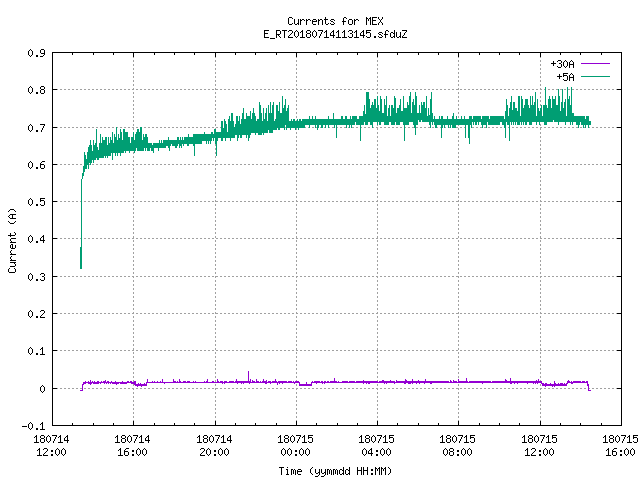Select the file name E_RT20180714113145.sfduZ
640x480 pixels.
click(335, 34)
